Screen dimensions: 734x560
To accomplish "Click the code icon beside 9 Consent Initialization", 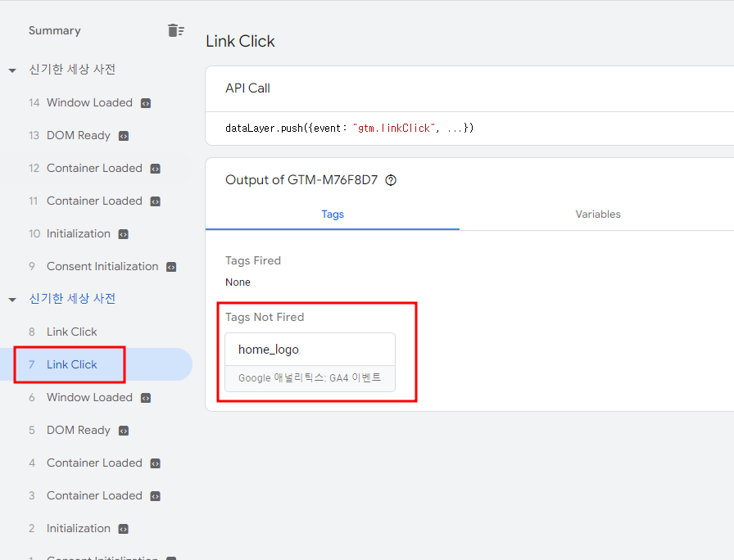I will click(x=171, y=267).
